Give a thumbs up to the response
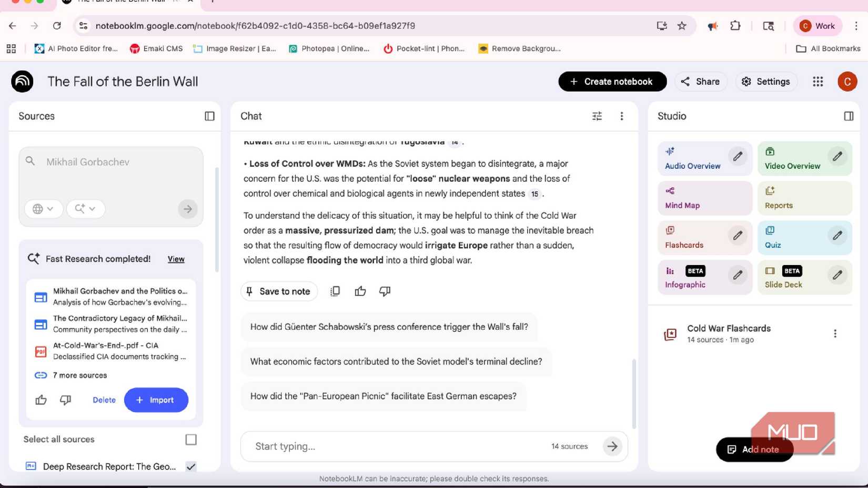The height and width of the screenshot is (488, 868). click(x=360, y=291)
